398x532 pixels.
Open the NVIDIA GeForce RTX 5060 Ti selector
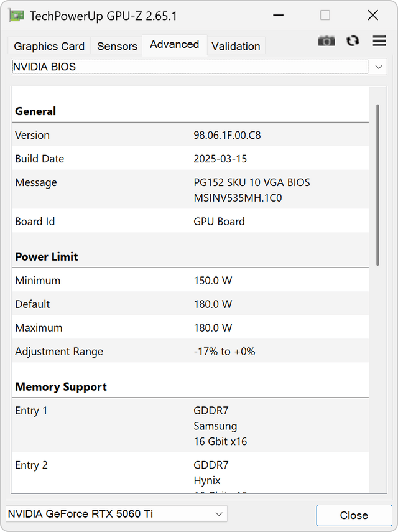click(116, 514)
